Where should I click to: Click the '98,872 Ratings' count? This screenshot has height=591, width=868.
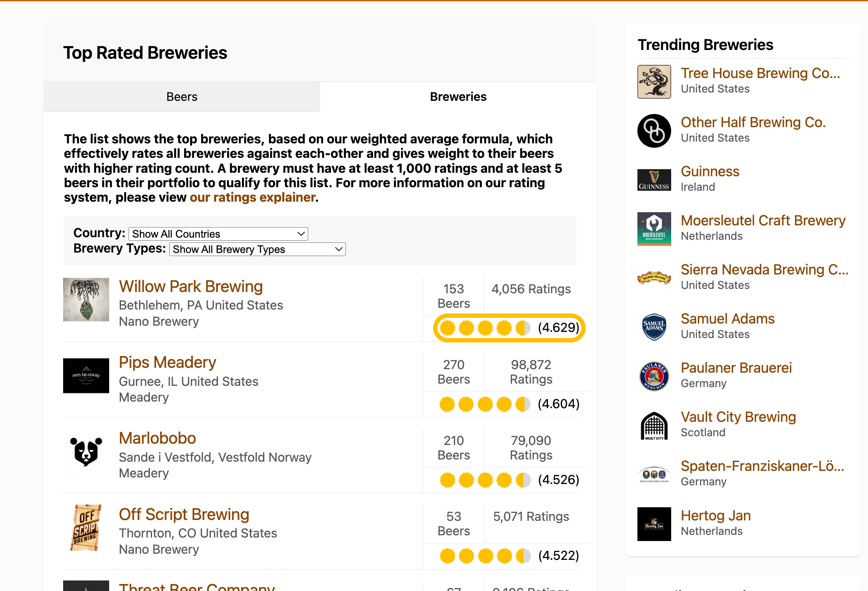[x=531, y=372]
